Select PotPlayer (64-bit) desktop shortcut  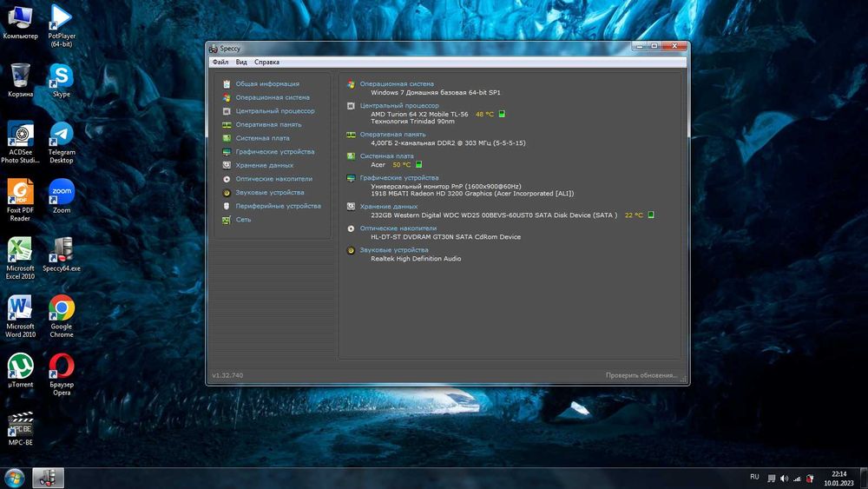click(62, 25)
